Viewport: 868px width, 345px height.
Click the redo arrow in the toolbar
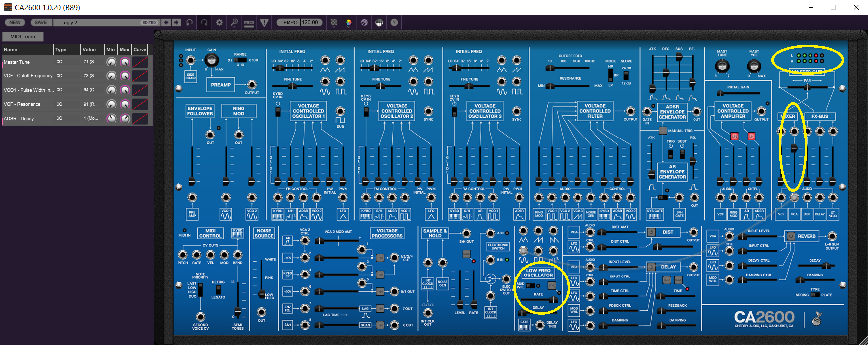204,22
